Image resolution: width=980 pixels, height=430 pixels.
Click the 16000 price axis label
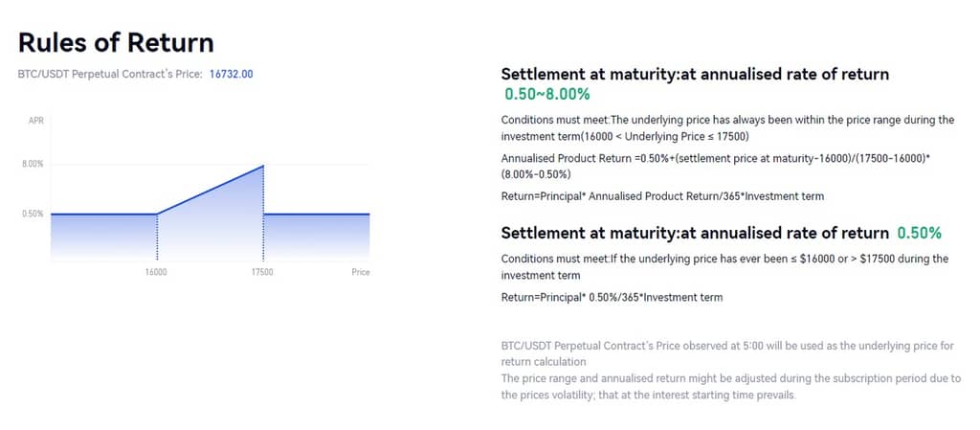click(x=156, y=273)
